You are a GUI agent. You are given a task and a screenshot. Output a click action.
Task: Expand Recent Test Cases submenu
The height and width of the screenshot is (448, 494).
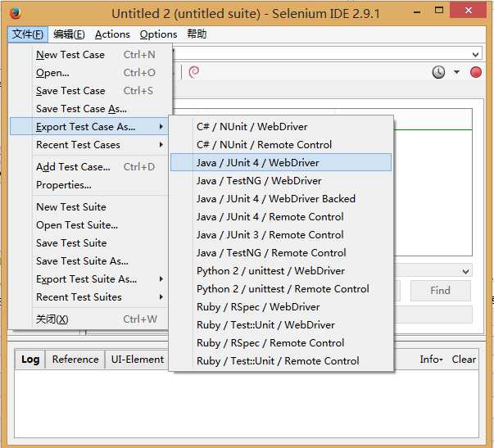tap(89, 145)
